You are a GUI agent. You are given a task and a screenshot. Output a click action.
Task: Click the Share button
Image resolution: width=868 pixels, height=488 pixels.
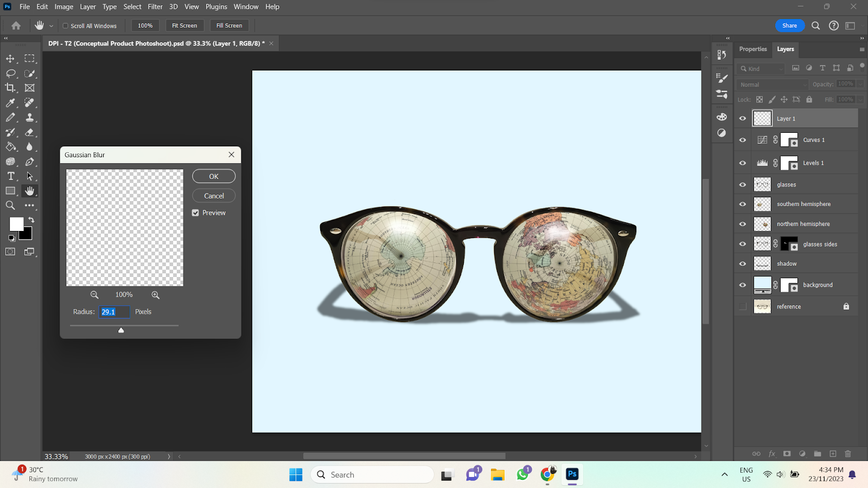point(790,25)
